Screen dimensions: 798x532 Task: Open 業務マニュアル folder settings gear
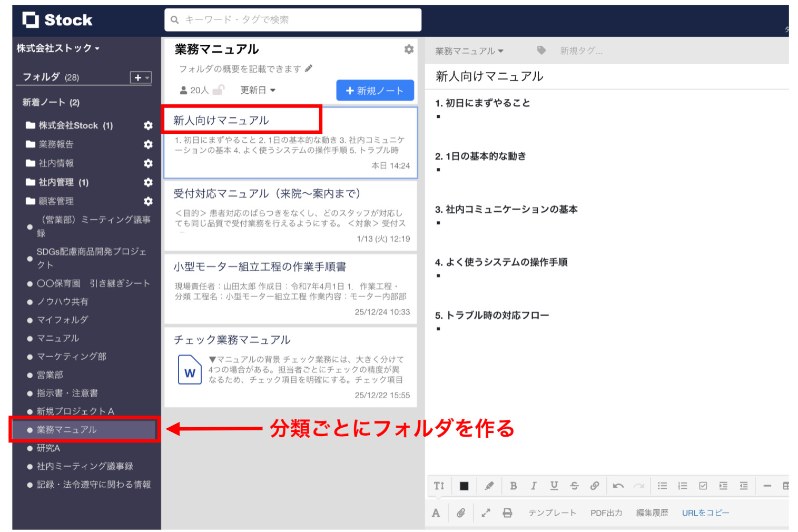409,49
